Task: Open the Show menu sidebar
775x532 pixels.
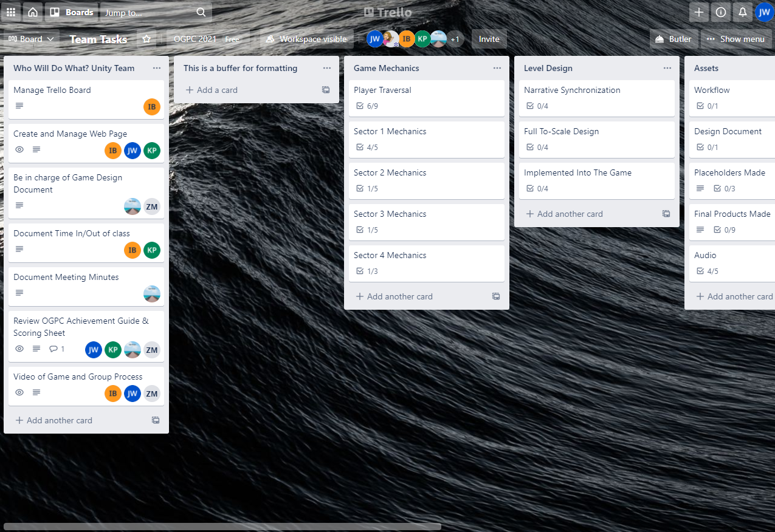Action: tap(737, 38)
